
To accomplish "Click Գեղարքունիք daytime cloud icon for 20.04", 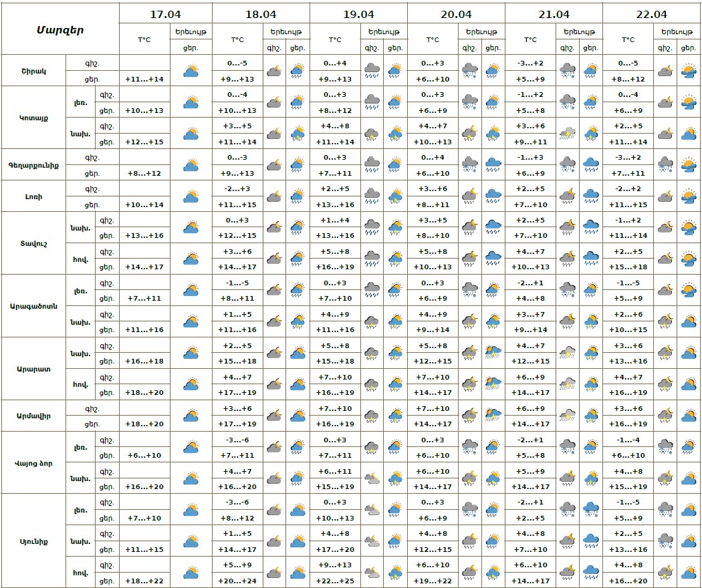I will pos(493,164).
